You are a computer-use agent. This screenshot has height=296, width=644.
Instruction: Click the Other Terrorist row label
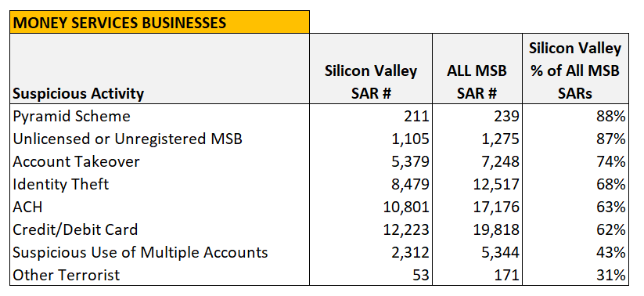tap(160, 275)
